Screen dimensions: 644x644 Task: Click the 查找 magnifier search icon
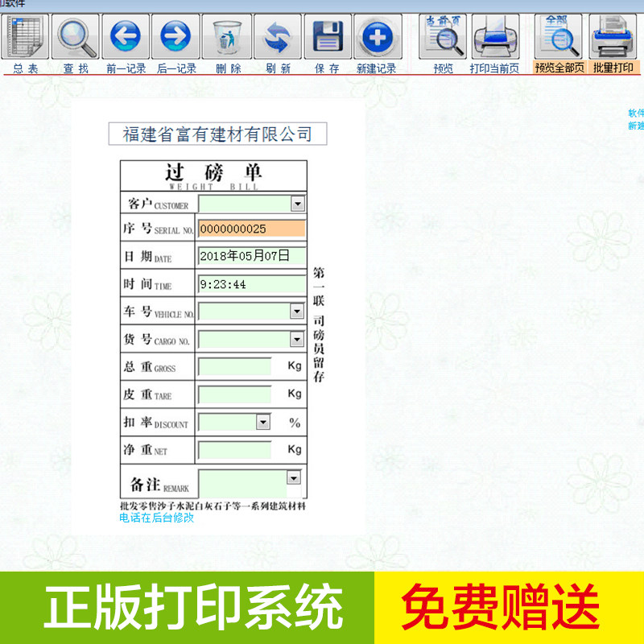click(76, 36)
